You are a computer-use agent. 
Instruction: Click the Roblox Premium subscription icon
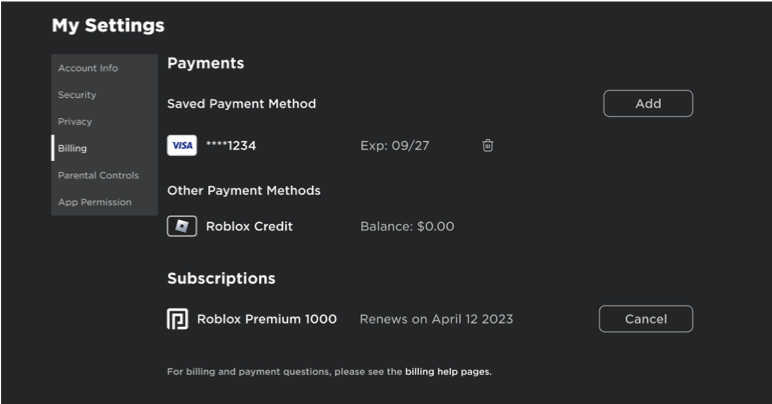click(177, 319)
